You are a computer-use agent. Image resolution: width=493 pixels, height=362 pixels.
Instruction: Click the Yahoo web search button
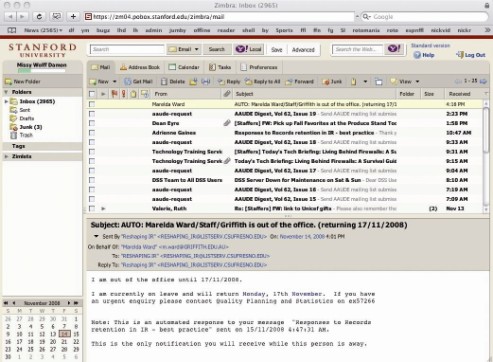point(394,49)
